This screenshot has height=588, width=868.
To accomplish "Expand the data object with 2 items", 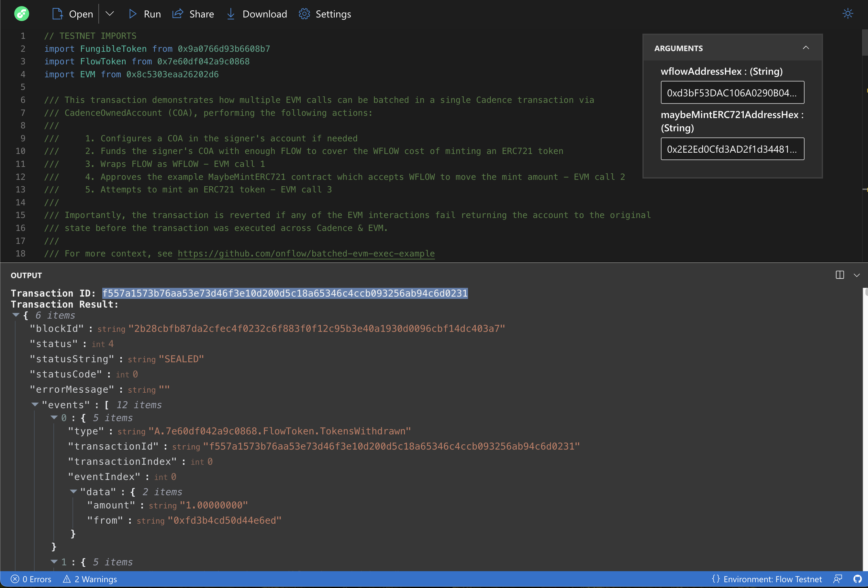I will tap(73, 492).
